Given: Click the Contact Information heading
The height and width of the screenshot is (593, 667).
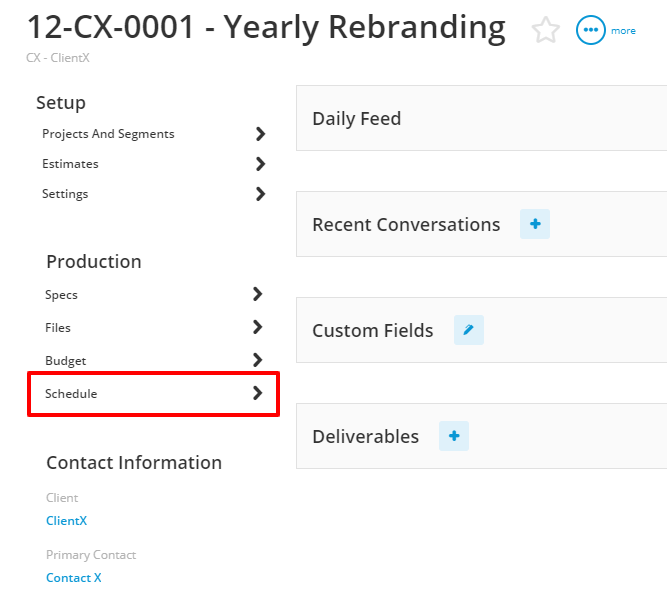Looking at the screenshot, I should coord(134,462).
